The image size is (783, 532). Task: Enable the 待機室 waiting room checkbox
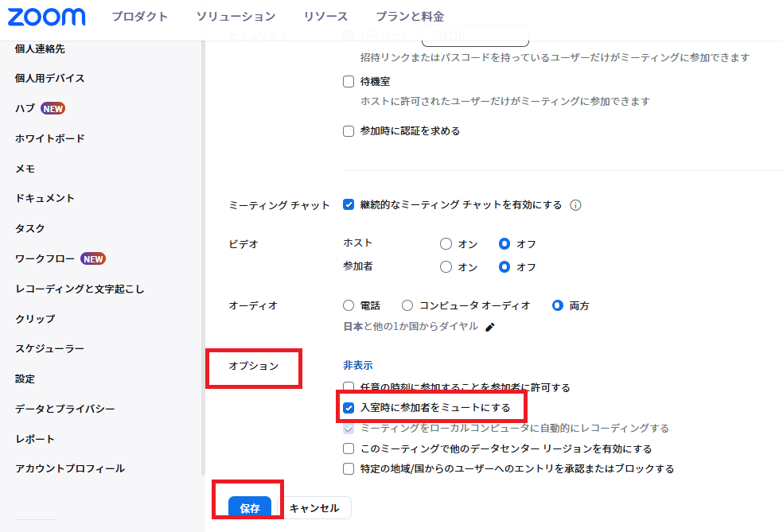pyautogui.click(x=349, y=81)
